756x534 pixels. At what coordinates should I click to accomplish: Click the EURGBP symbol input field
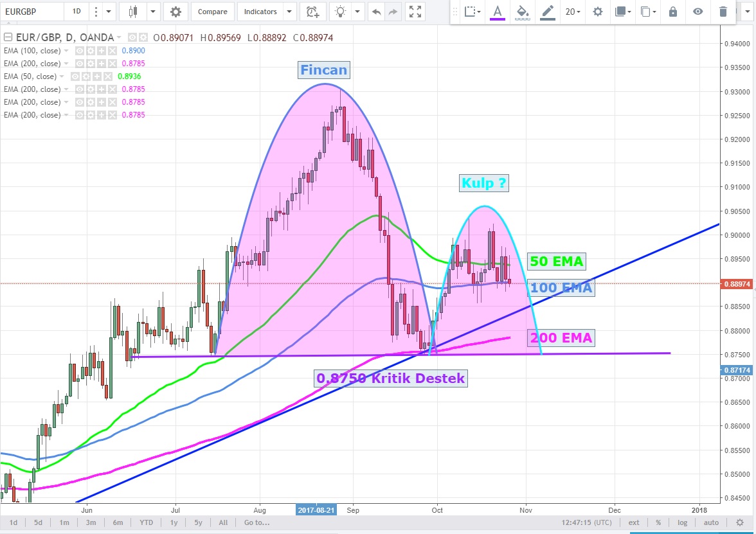pyautogui.click(x=32, y=12)
